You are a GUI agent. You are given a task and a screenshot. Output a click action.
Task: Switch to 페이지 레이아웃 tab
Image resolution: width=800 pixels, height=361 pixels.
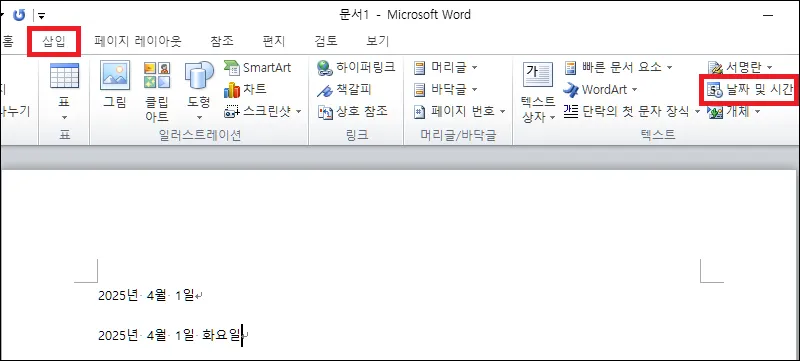[138, 41]
